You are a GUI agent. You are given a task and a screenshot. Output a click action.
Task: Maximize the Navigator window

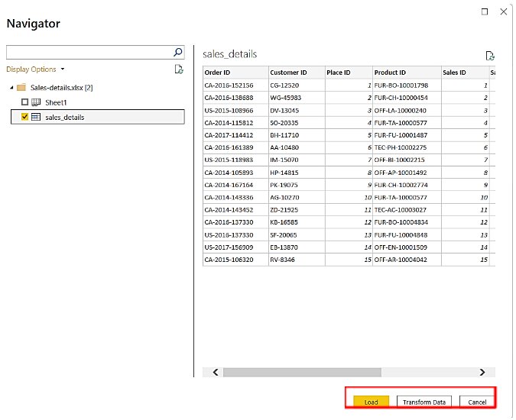[x=484, y=11]
